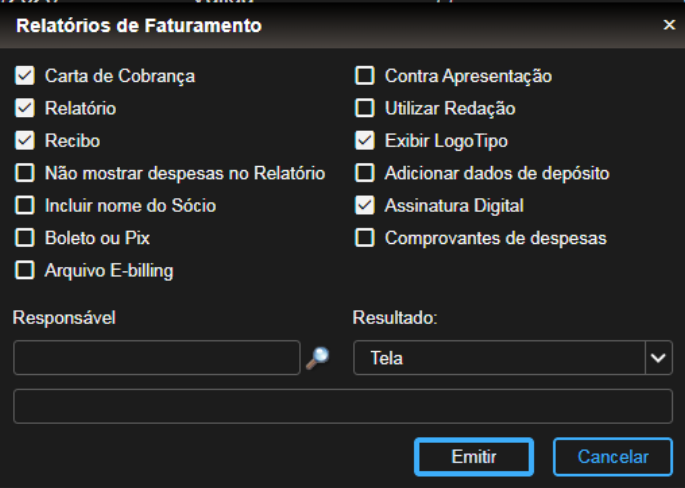Check Incluir nome do Sócio
The image size is (685, 488).
coord(25,206)
